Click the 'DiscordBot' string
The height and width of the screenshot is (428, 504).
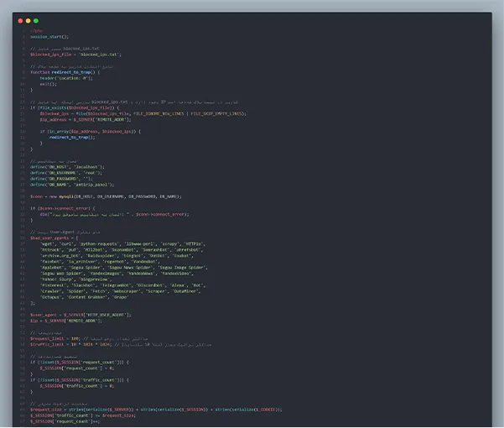tap(150, 285)
